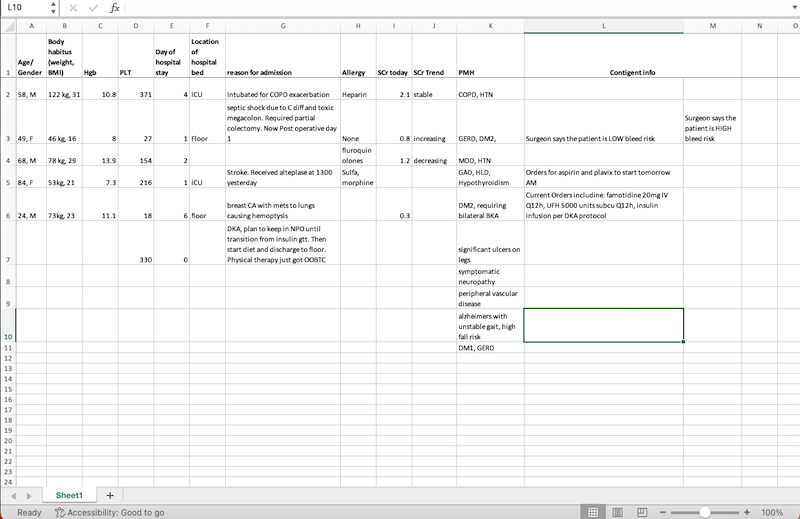Click the zoom out minus button

pos(663,512)
